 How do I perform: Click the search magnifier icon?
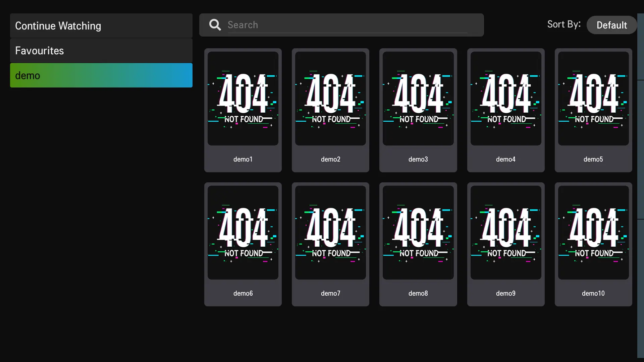215,25
